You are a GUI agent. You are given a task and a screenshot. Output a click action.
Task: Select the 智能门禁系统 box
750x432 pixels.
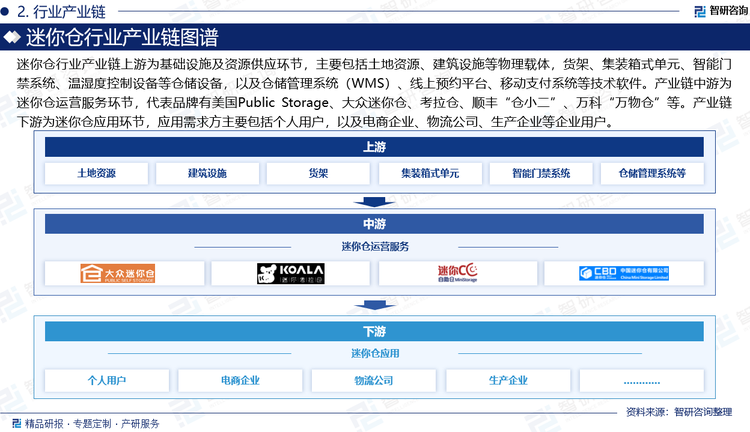[541, 173]
